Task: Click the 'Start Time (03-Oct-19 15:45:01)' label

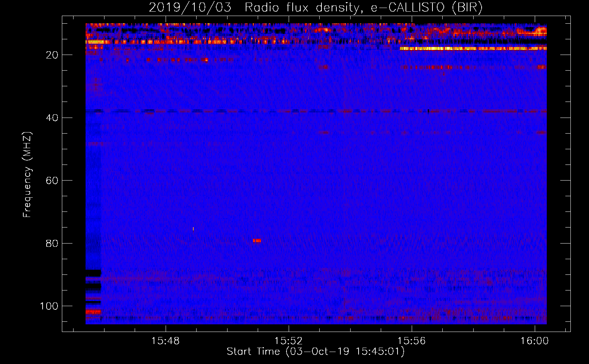Action: [x=316, y=352]
